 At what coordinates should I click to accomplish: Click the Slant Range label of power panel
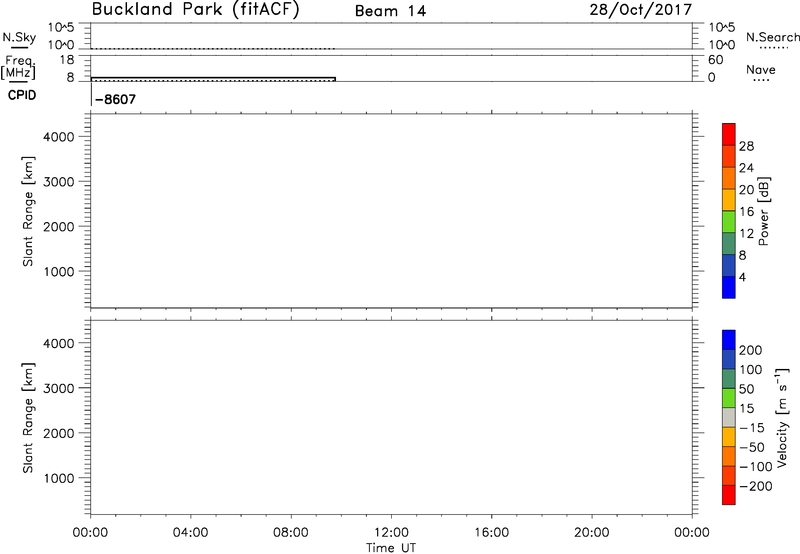(x=28, y=211)
